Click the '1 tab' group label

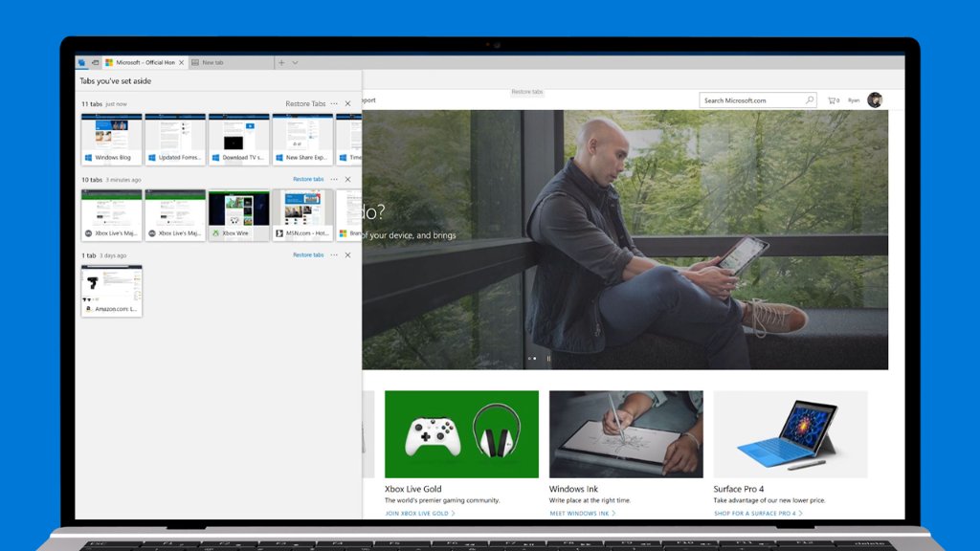coord(89,255)
